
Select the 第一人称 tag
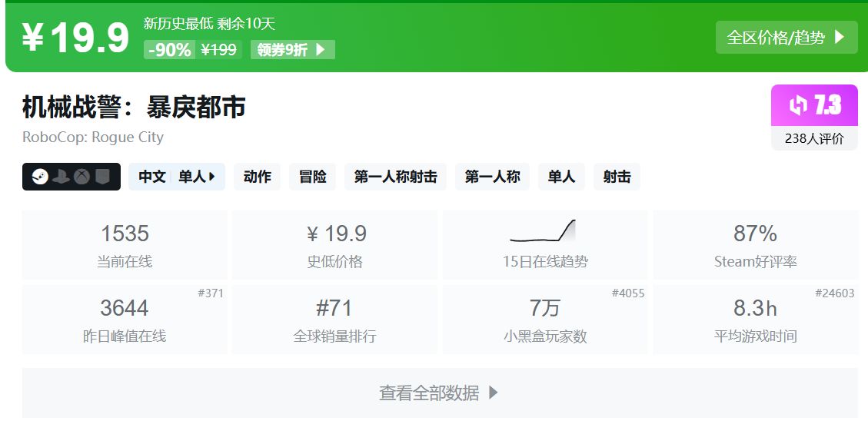[492, 177]
